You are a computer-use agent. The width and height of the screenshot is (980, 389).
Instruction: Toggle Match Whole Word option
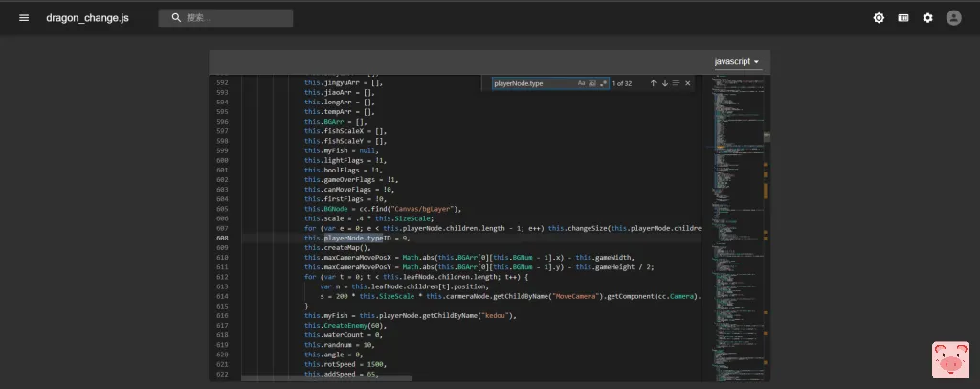(x=592, y=83)
